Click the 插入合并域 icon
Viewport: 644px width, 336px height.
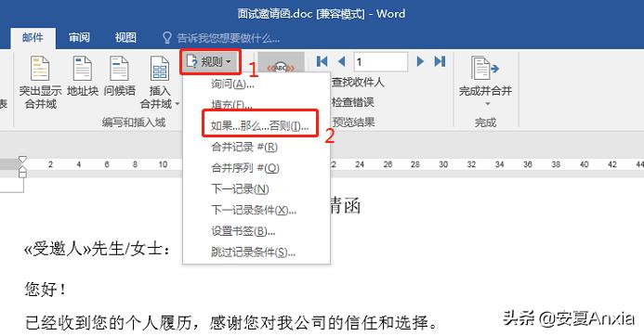(159, 69)
